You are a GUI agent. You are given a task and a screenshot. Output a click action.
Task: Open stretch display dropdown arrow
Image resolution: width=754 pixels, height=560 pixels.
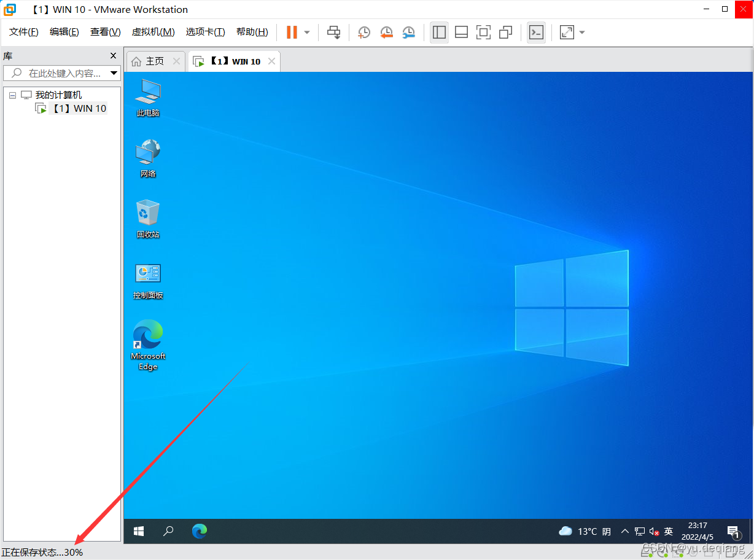coord(582,32)
